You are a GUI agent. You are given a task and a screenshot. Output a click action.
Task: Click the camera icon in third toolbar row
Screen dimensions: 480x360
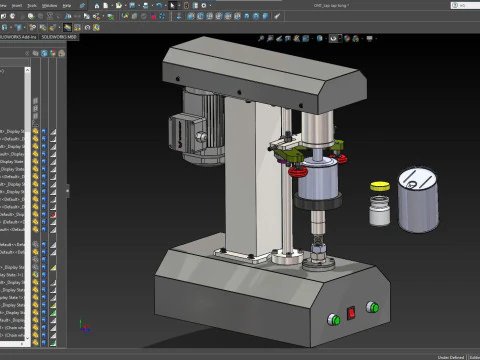point(87,27)
